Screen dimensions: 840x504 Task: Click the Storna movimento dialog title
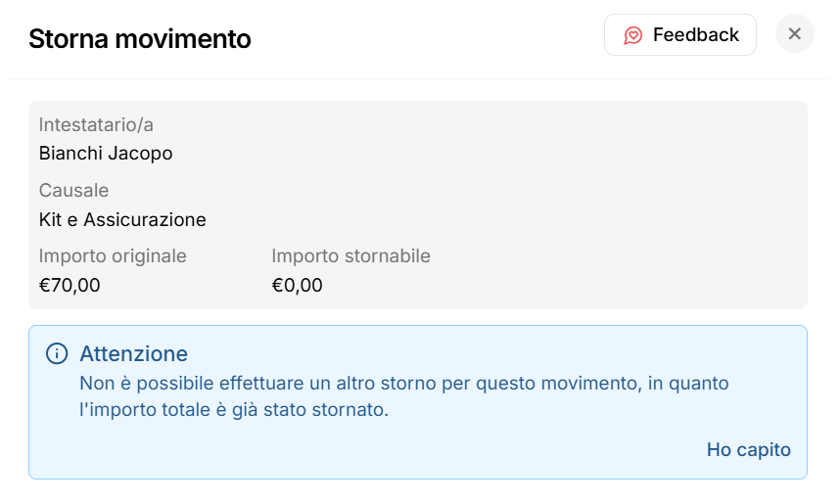tap(139, 39)
